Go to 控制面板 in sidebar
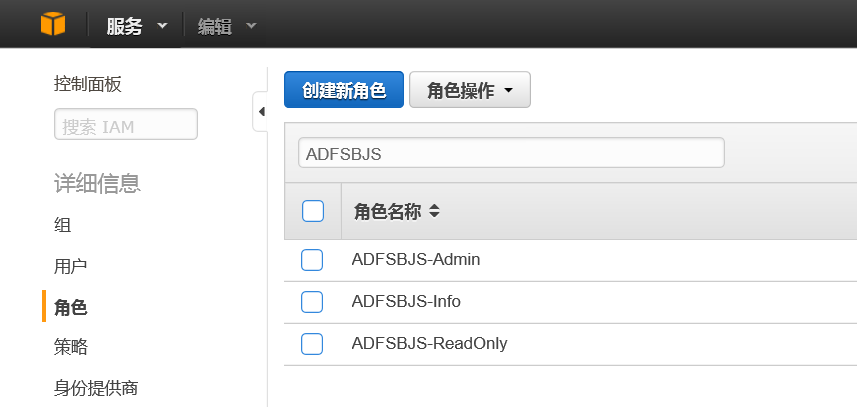The image size is (857, 407). tap(88, 84)
